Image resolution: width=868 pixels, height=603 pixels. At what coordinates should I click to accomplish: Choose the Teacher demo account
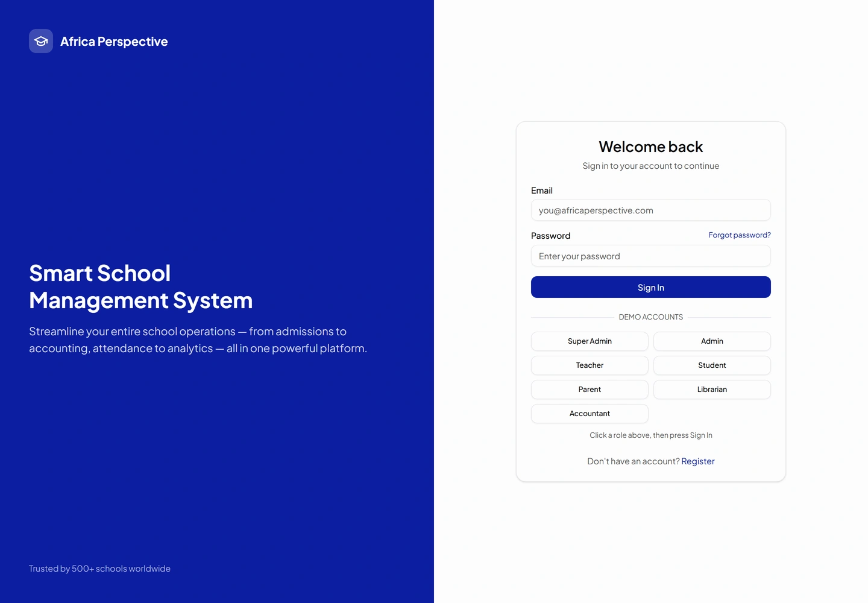point(590,365)
